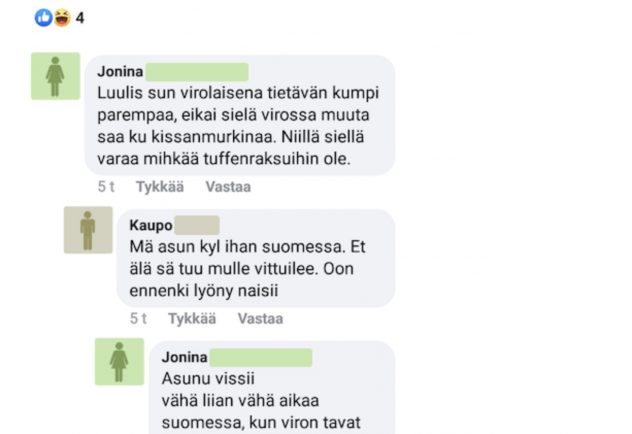Click the blurred green surname beside first Jonina
This screenshot has width=632, height=434.
pyautogui.click(x=197, y=72)
